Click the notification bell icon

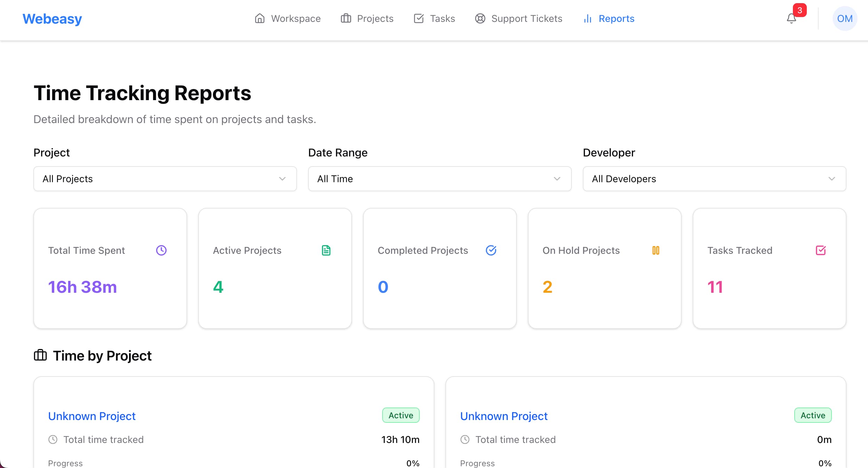[791, 19]
